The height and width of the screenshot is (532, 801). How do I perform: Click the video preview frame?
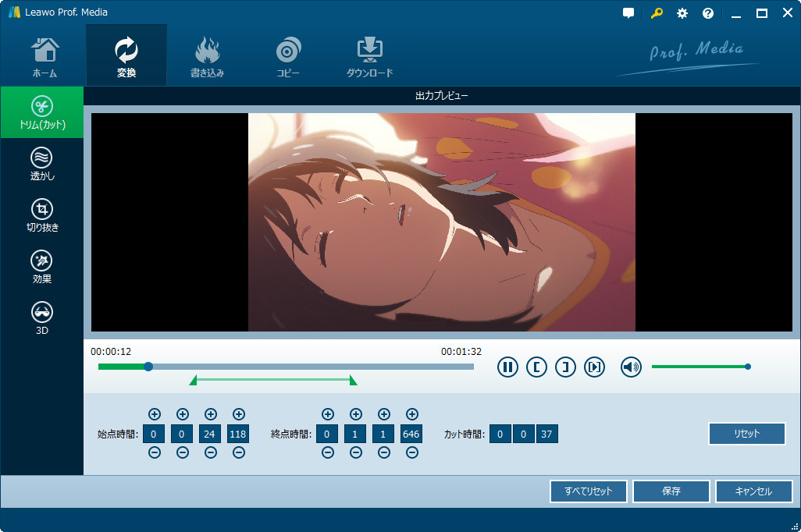click(x=441, y=222)
